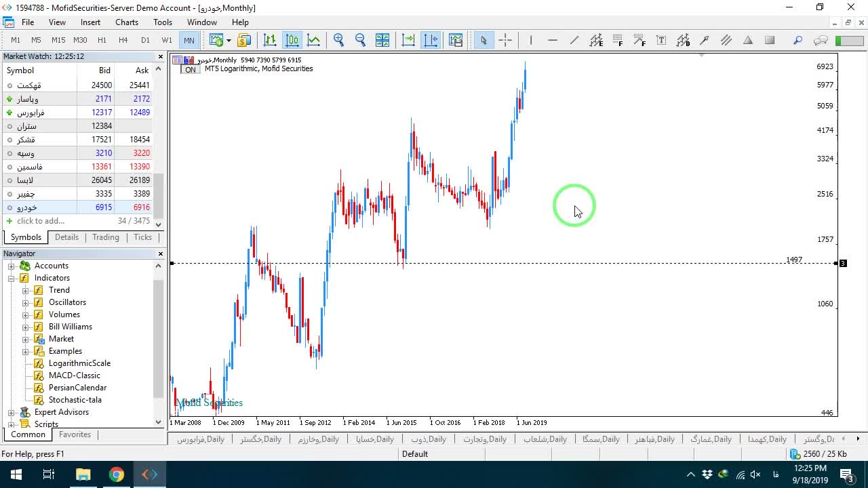The image size is (868, 488).
Task: Expand the Expert Advisors node
Action: click(x=12, y=412)
